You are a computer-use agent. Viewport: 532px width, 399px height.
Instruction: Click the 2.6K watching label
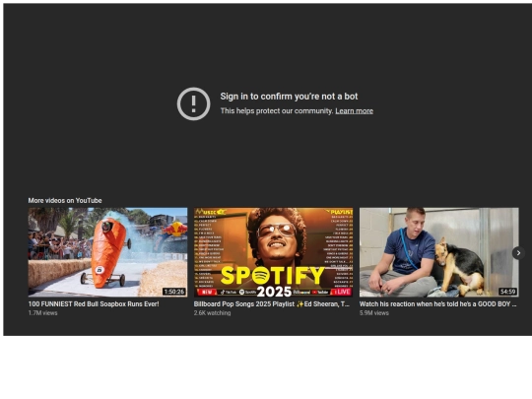tap(212, 313)
